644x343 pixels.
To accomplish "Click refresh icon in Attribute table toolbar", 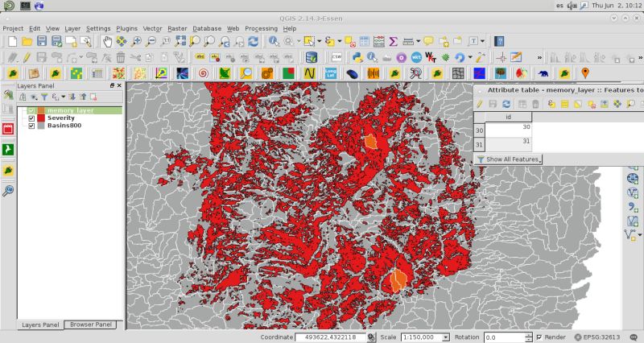I will coord(506,104).
